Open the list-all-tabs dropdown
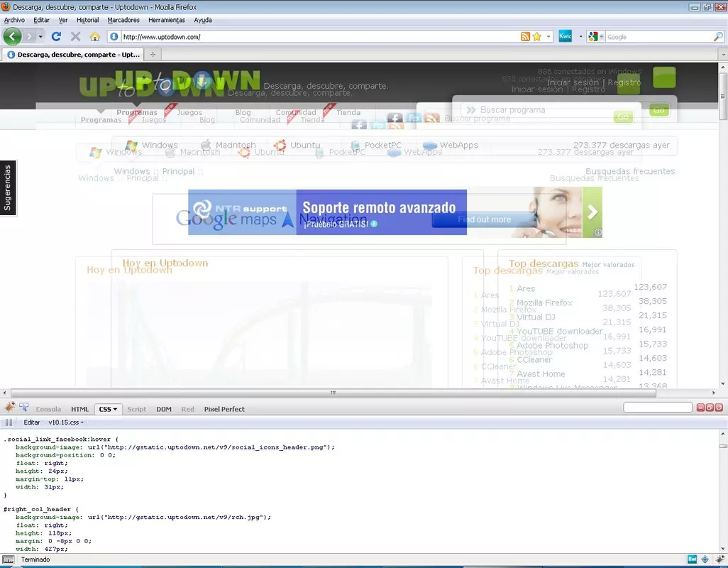 pos(723,55)
